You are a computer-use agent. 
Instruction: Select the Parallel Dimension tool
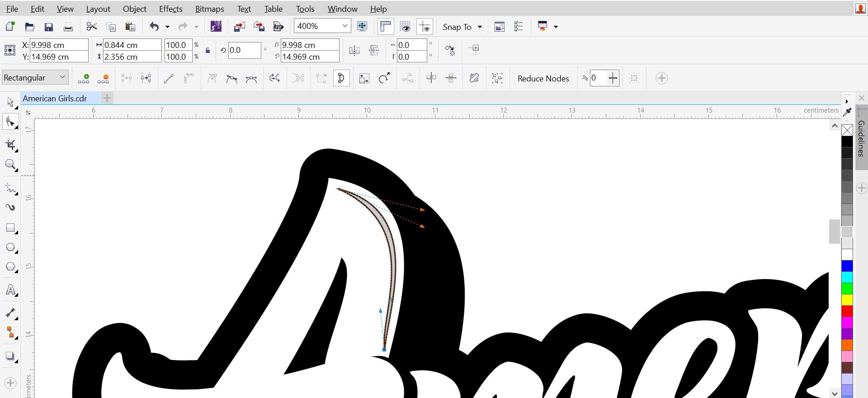pyautogui.click(x=10, y=313)
